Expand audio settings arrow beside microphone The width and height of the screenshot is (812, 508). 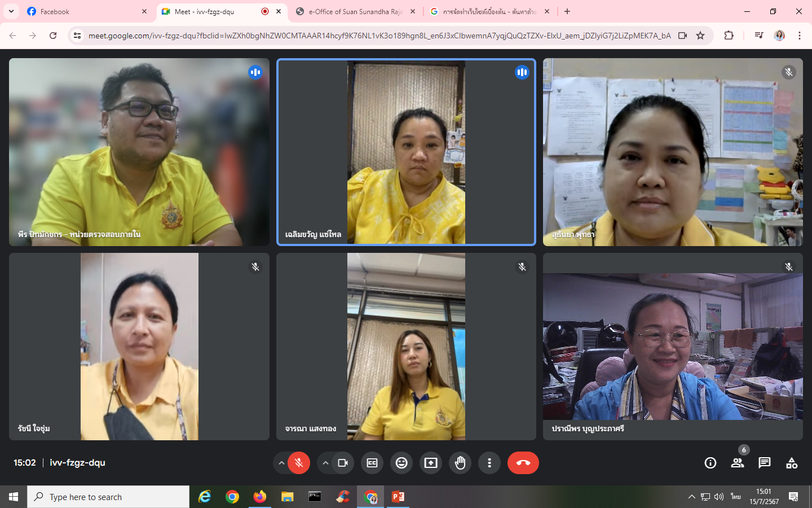(281, 463)
